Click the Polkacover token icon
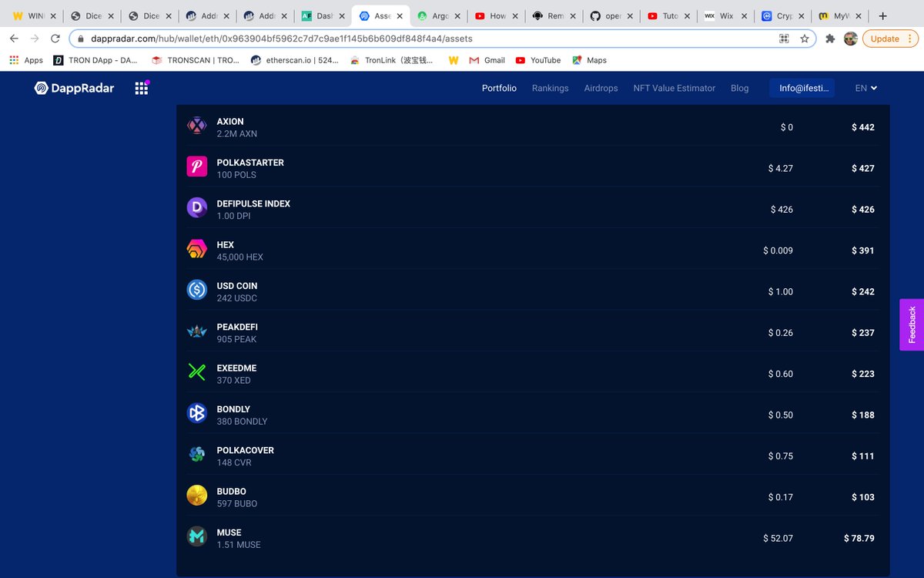This screenshot has width=924, height=578. pyautogui.click(x=197, y=455)
